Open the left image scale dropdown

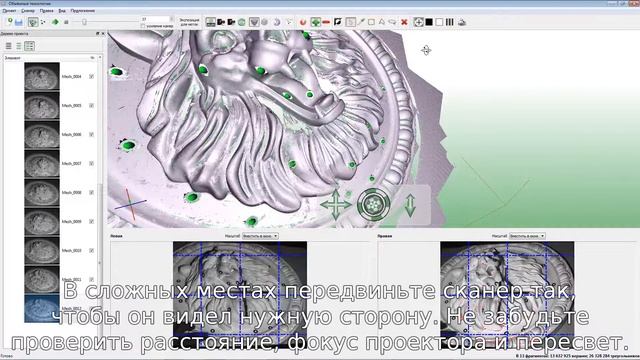[x=260, y=236]
